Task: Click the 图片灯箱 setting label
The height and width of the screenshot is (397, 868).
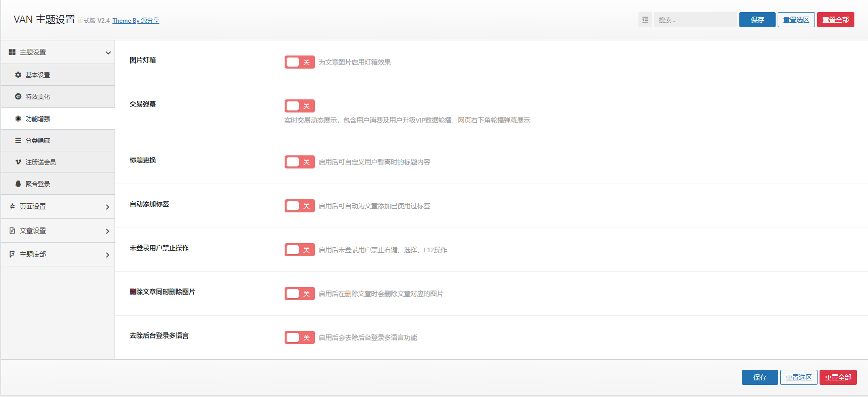Action: (x=143, y=60)
